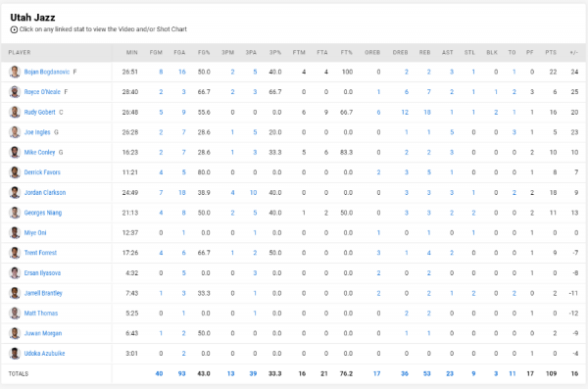
Task: View Rudy Gobert's 18 rebounds video
Action: [426, 112]
